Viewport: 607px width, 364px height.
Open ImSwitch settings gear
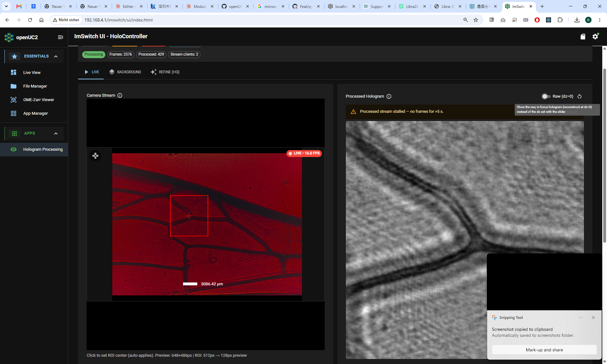[595, 37]
